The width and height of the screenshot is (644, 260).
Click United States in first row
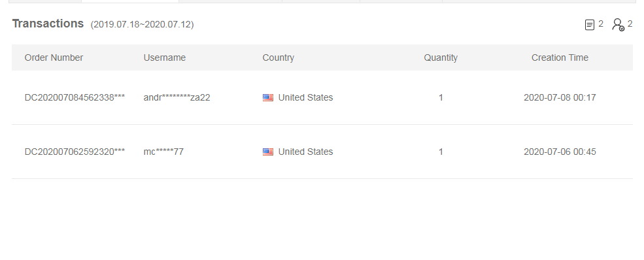pyautogui.click(x=305, y=97)
